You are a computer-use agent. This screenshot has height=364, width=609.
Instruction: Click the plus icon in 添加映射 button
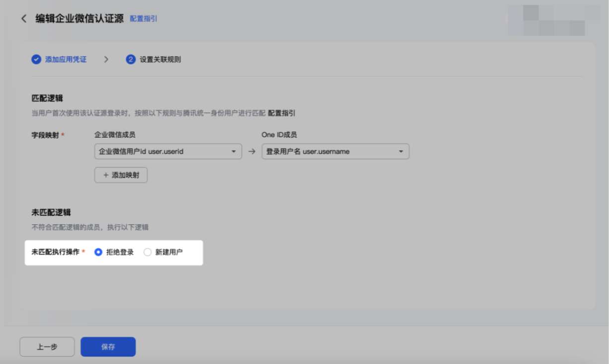point(105,175)
